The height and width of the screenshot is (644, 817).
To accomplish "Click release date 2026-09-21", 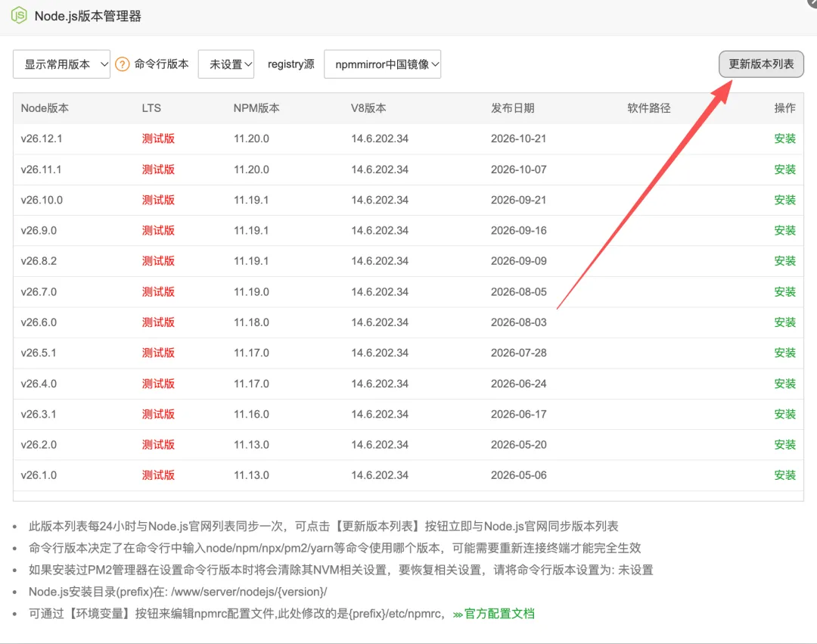I will (x=518, y=200).
